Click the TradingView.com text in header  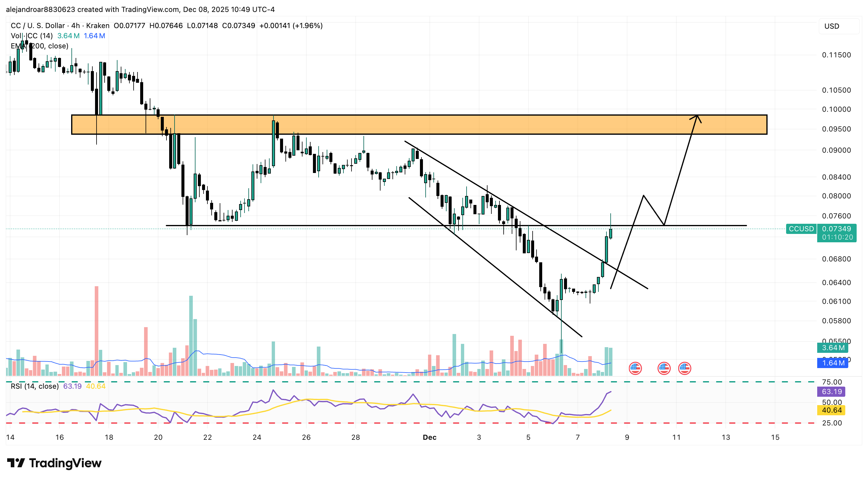150,10
